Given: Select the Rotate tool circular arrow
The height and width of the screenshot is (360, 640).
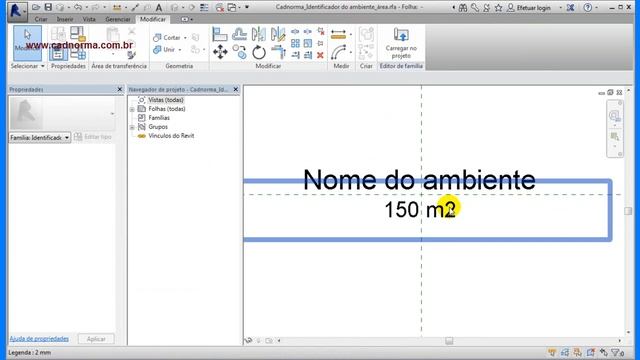Looking at the screenshot, I should tap(259, 52).
